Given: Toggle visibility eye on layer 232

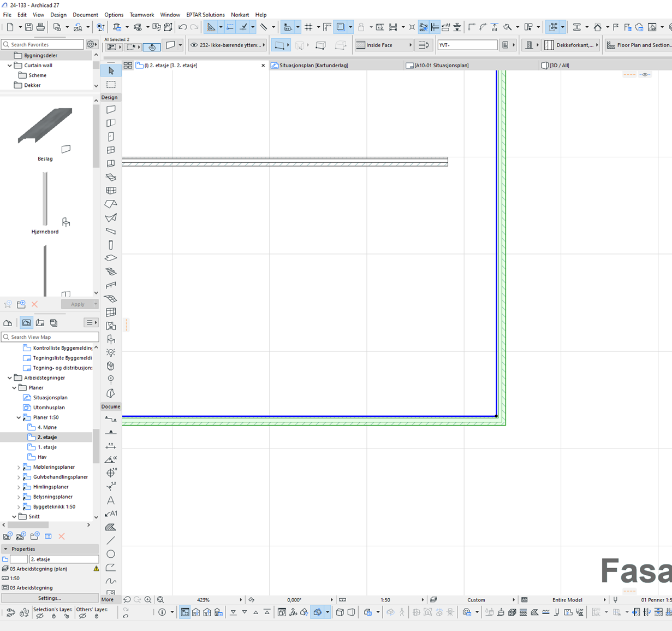Looking at the screenshot, I should coord(194,45).
